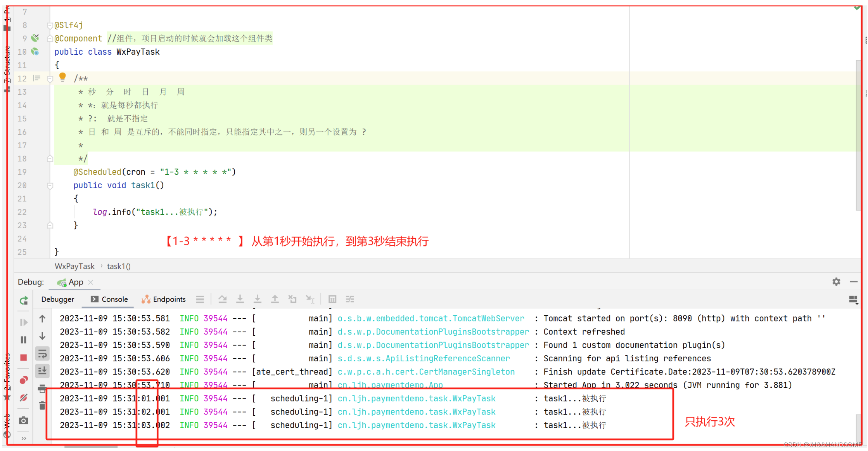Collapse the task1 method fold marker
868x451 pixels.
tap(50, 186)
